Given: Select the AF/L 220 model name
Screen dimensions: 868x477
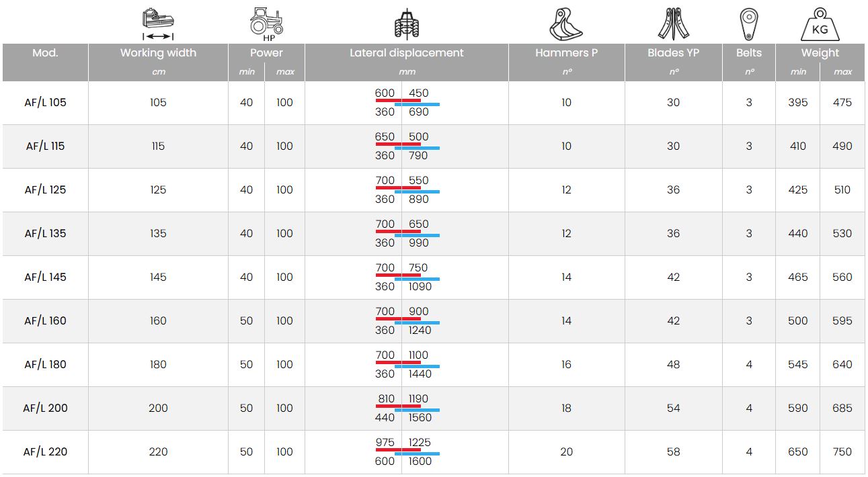Looking at the screenshot, I should tap(45, 452).
